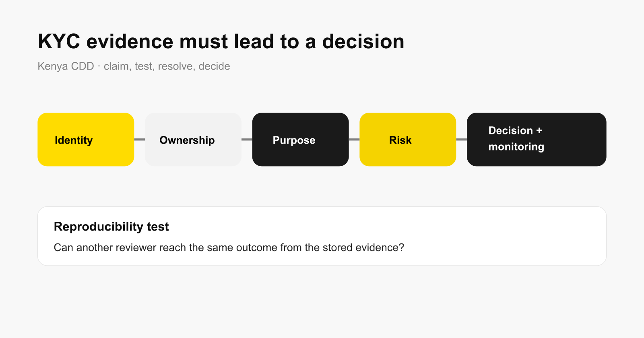Click connector between Purpose and Risk
This screenshot has width=644, height=338.
pyautogui.click(x=354, y=139)
